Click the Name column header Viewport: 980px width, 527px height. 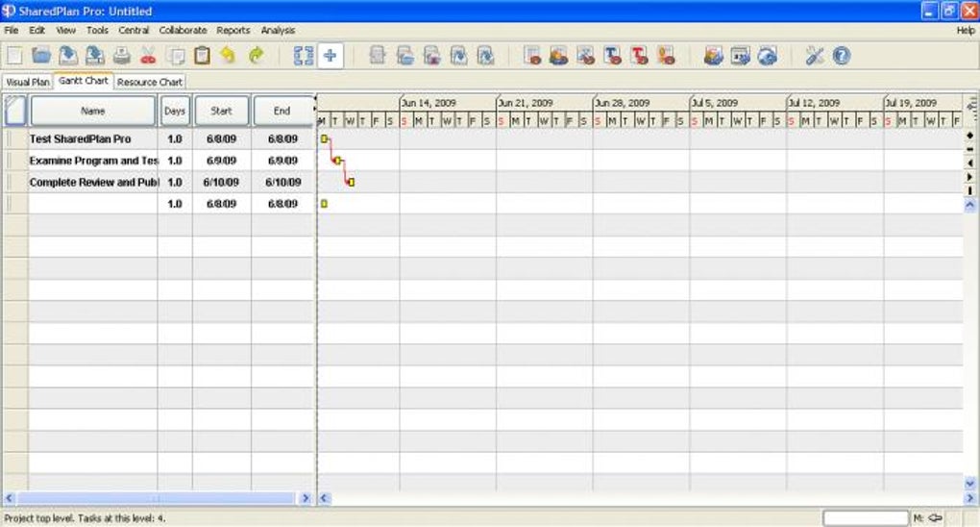click(x=92, y=111)
